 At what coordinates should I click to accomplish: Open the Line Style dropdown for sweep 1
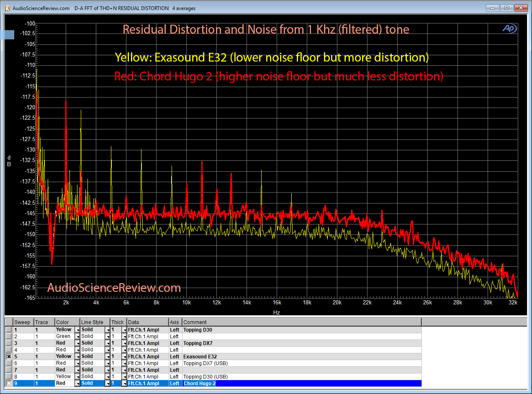click(108, 330)
